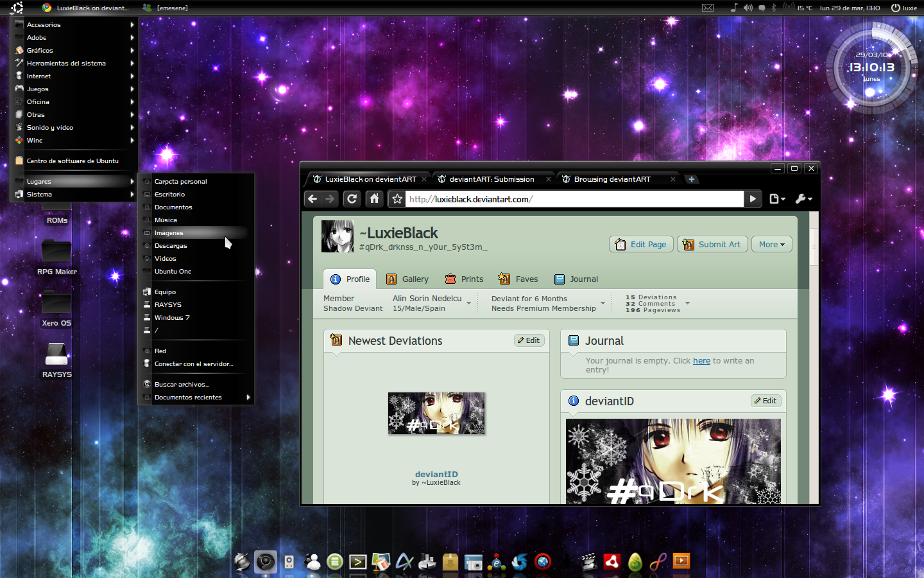Open the Journal profile tab
Image resolution: width=924 pixels, height=578 pixels.
pos(576,279)
